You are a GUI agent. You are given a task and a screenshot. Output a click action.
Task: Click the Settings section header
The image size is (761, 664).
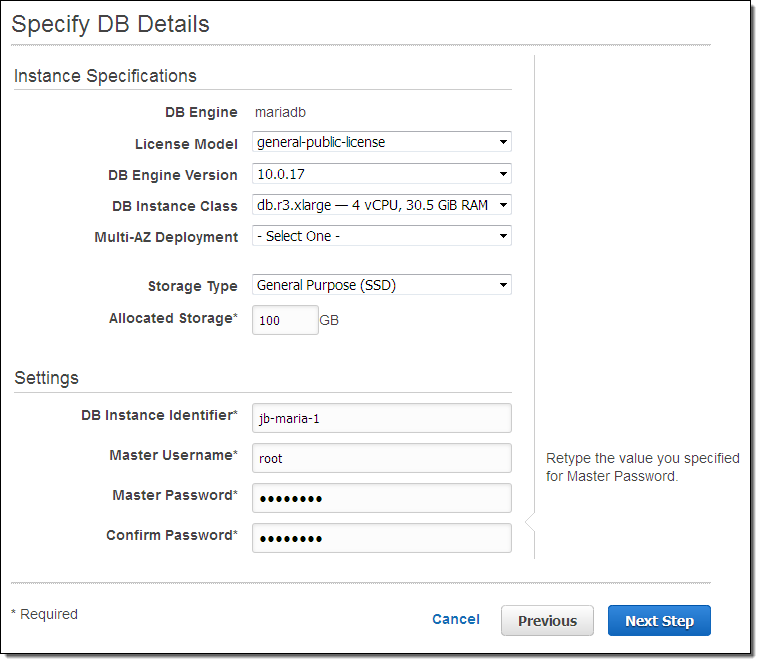point(46,378)
